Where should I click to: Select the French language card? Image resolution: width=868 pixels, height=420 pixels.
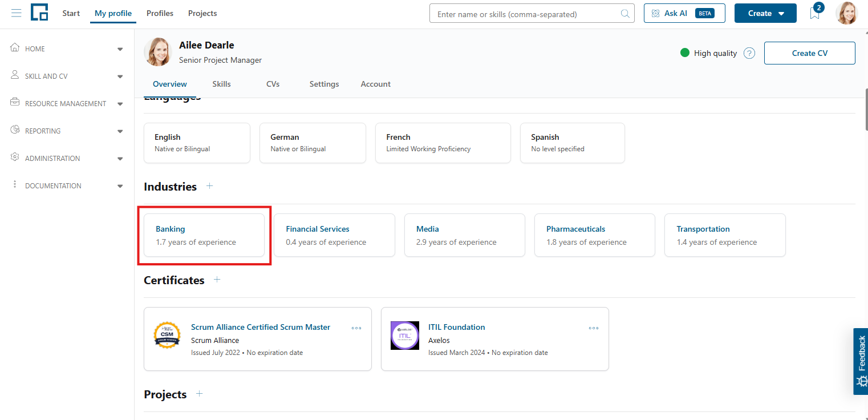pyautogui.click(x=443, y=143)
